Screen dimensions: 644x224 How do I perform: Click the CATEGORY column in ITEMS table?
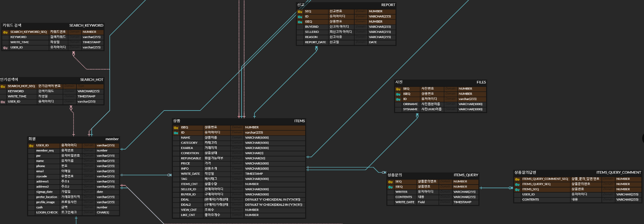[x=189, y=143]
